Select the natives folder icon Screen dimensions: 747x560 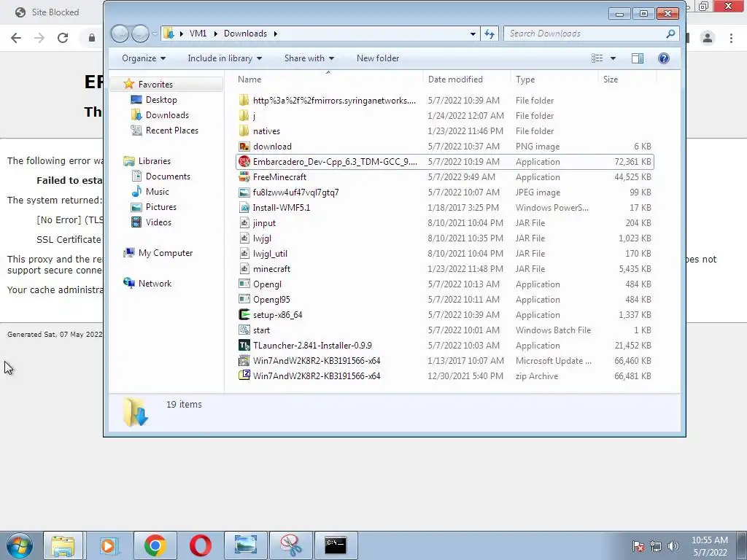(244, 131)
